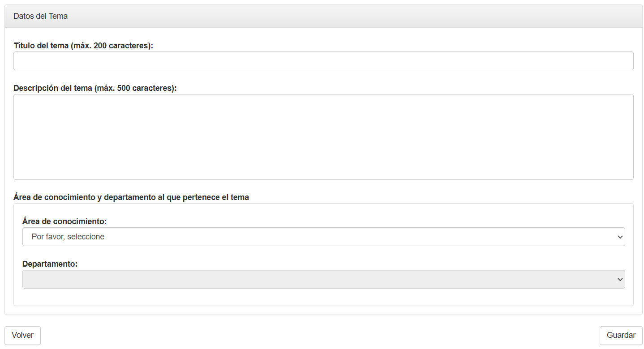Click the "Descripción del tema" label text
Image resolution: width=644 pixels, height=349 pixels.
pyautogui.click(x=53, y=88)
